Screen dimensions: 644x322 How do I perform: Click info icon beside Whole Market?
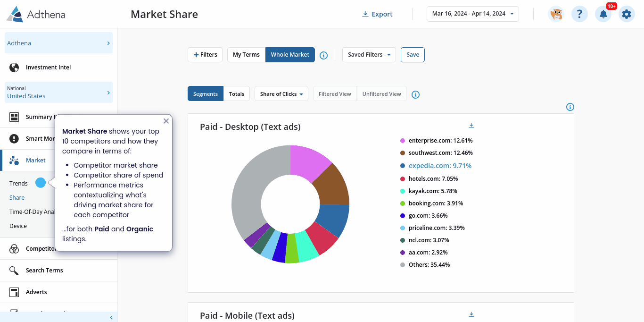click(x=323, y=55)
